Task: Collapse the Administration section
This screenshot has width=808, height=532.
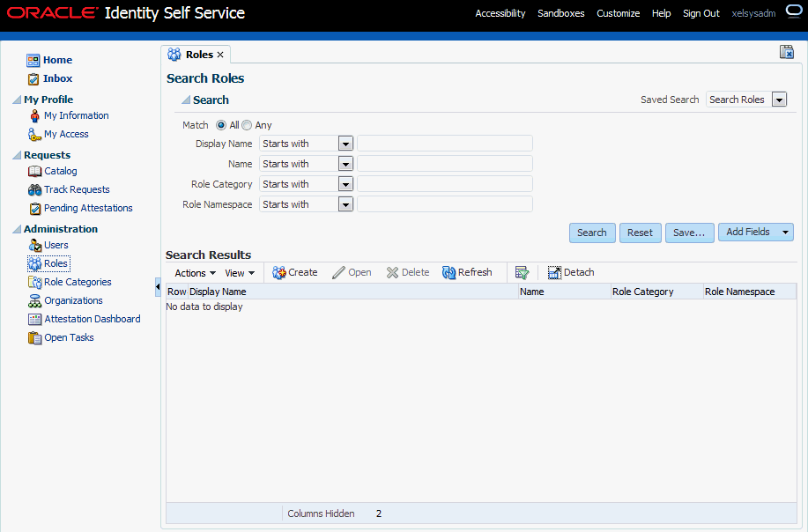Action: 17,229
